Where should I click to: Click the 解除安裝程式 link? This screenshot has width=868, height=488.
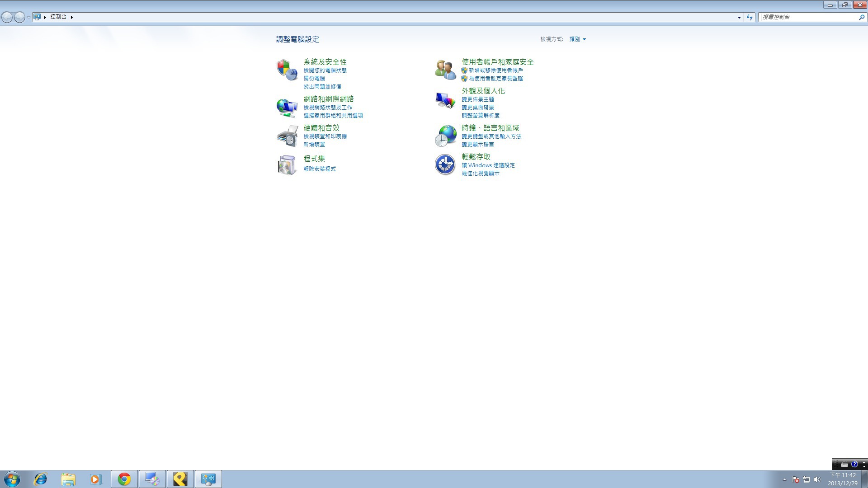[x=320, y=169]
